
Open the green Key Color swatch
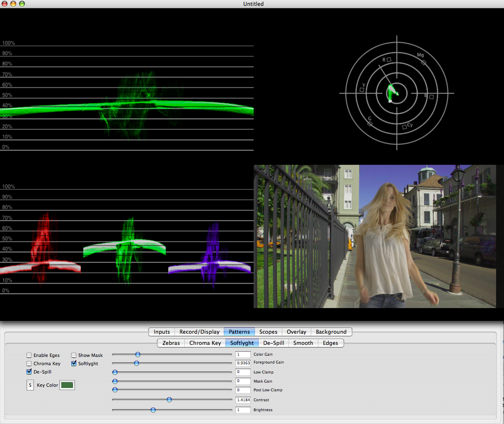pos(67,385)
